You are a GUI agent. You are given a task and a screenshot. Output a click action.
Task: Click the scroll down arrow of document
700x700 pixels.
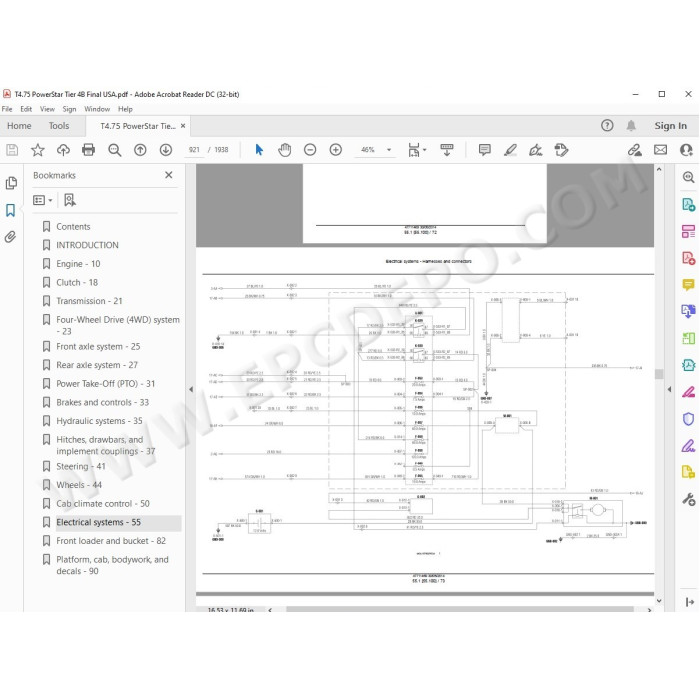659,601
